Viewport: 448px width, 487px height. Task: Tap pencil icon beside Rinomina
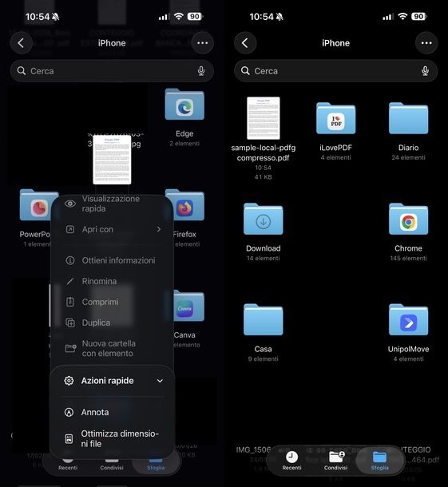click(70, 281)
